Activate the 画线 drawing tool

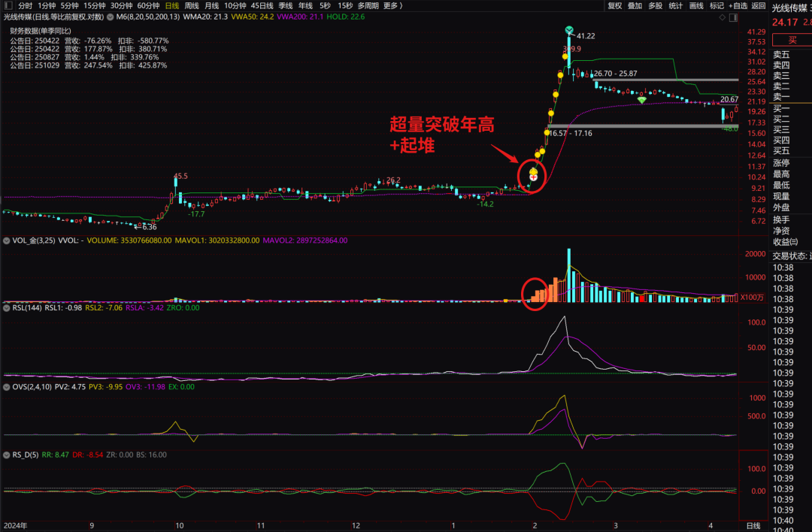pos(696,6)
